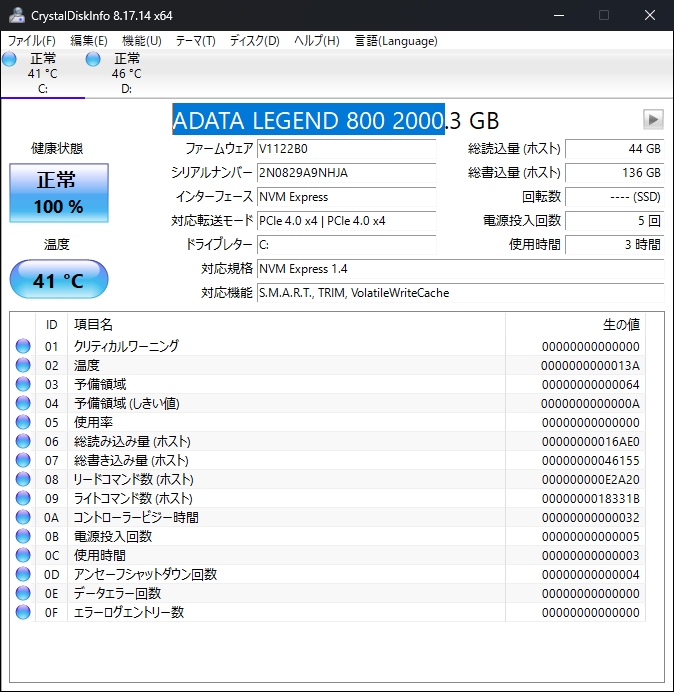Click the features field S.M.A.R.T., TRIM
Screen dimensions: 674x692
click(x=460, y=293)
